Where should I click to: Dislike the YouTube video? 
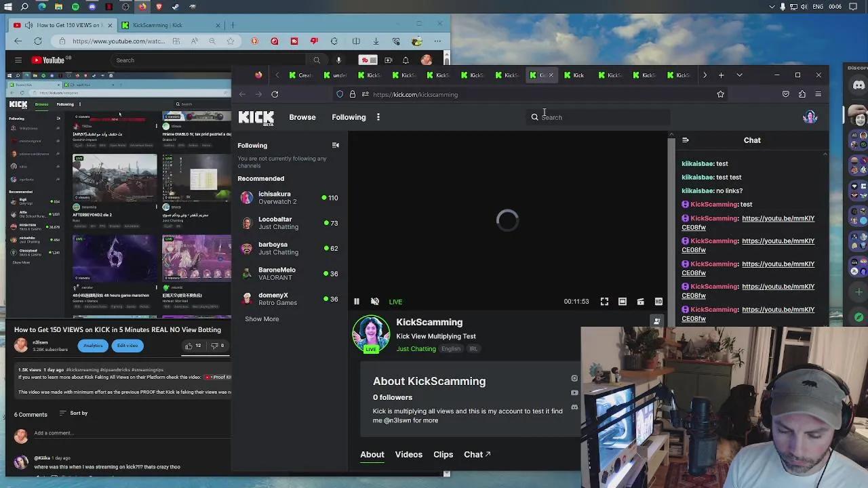pyautogui.click(x=218, y=346)
